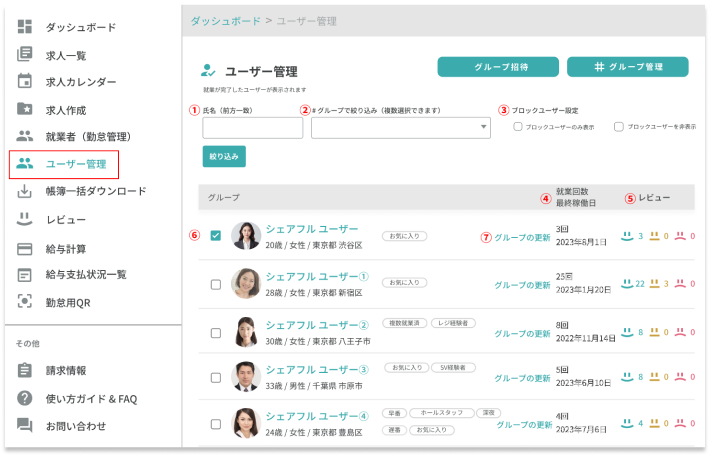Screen dimensions: 710x460
Task: Click グループの更新 link for シェアフル ユーザー①
Action: point(522,285)
